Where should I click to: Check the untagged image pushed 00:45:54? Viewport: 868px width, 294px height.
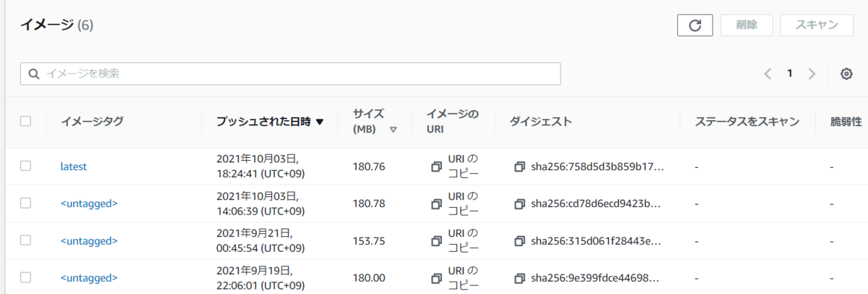click(25, 240)
